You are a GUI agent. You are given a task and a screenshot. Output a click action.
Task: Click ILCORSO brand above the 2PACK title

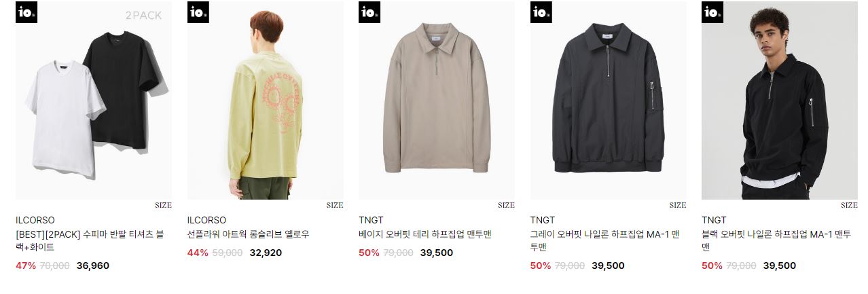35,221
